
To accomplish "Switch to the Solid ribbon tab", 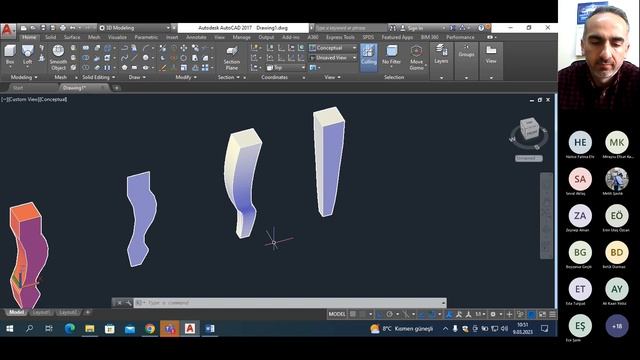I will click(51, 37).
